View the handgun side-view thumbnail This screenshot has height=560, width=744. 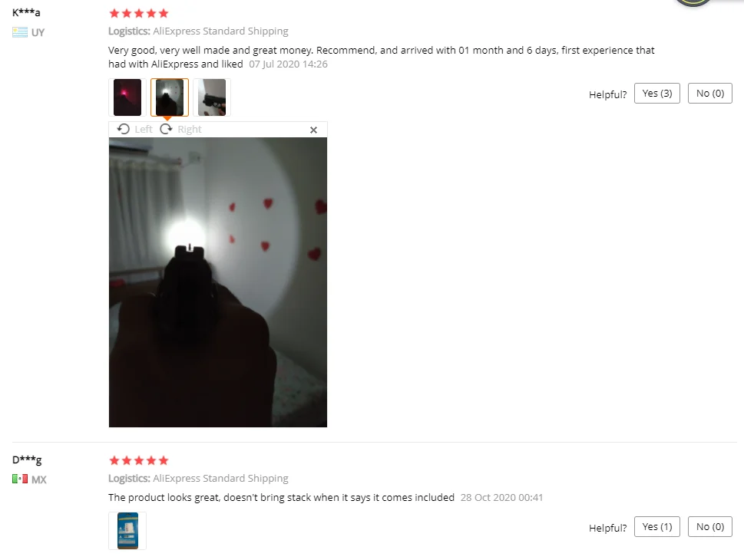tap(212, 97)
